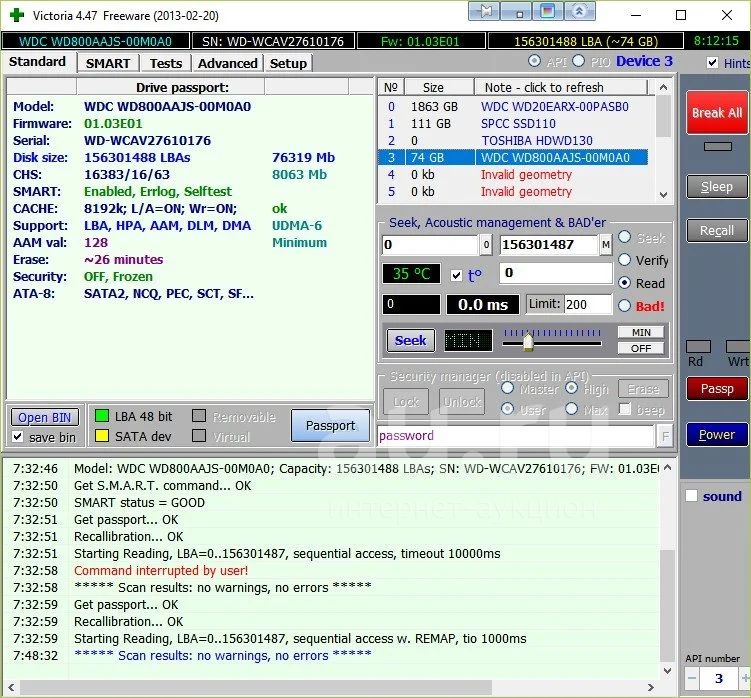Viewport: 751px width, 698px height.
Task: Open the Tests tab
Action: click(166, 63)
